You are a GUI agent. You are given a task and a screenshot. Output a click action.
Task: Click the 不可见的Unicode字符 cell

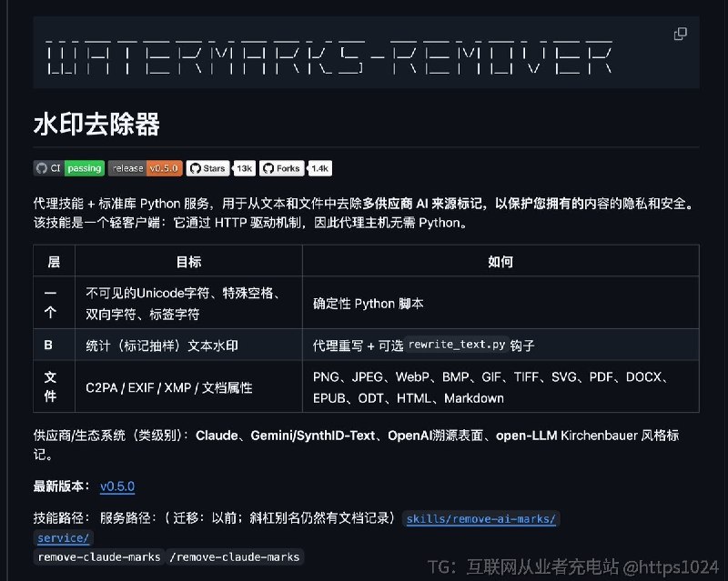coord(188,304)
